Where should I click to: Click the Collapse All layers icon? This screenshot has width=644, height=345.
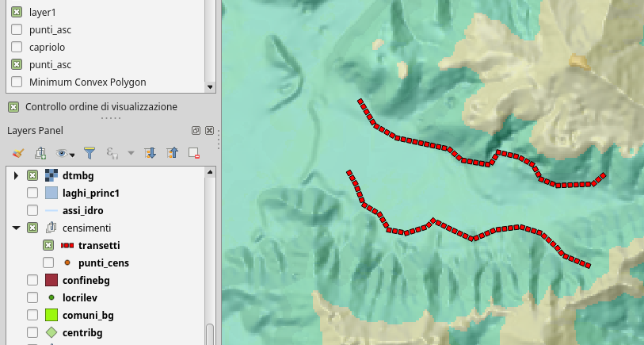[x=172, y=153]
